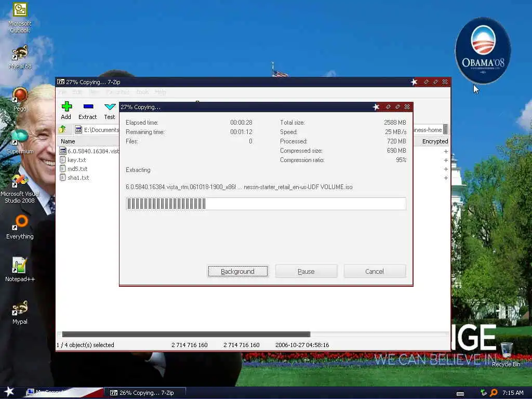Sort file list by Name column
This screenshot has height=399, width=532.
pos(68,141)
